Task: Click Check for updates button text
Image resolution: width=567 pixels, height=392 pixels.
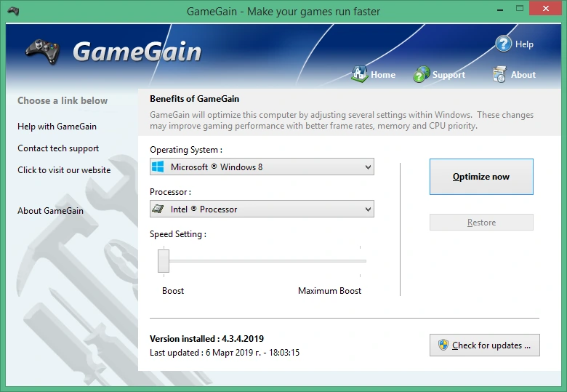Action: (491, 345)
